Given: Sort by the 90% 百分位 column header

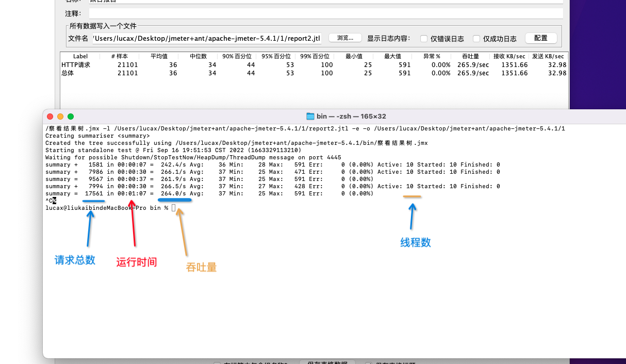Looking at the screenshot, I should (x=237, y=56).
